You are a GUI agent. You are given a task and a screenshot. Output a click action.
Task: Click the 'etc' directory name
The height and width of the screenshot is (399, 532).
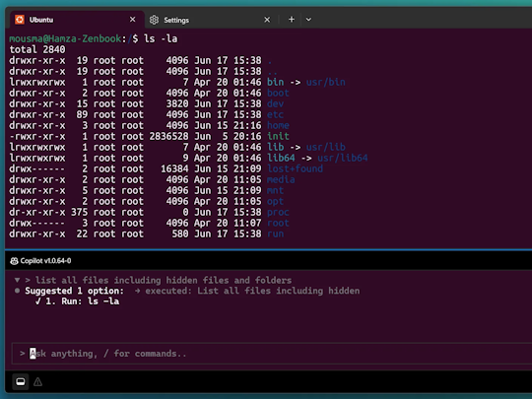[275, 114]
